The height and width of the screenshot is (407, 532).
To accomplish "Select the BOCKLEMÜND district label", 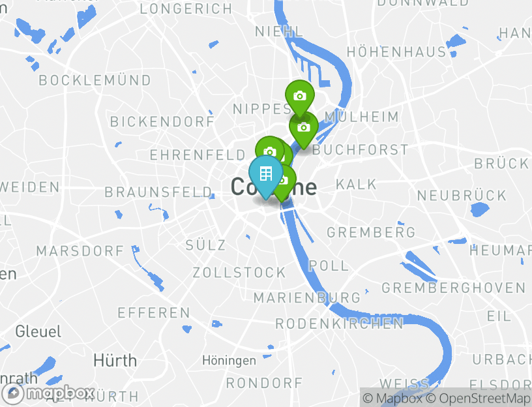I will coord(95,80).
